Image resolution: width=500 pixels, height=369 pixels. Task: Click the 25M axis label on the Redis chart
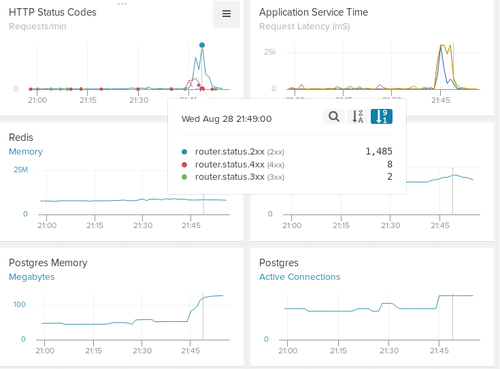click(x=20, y=170)
